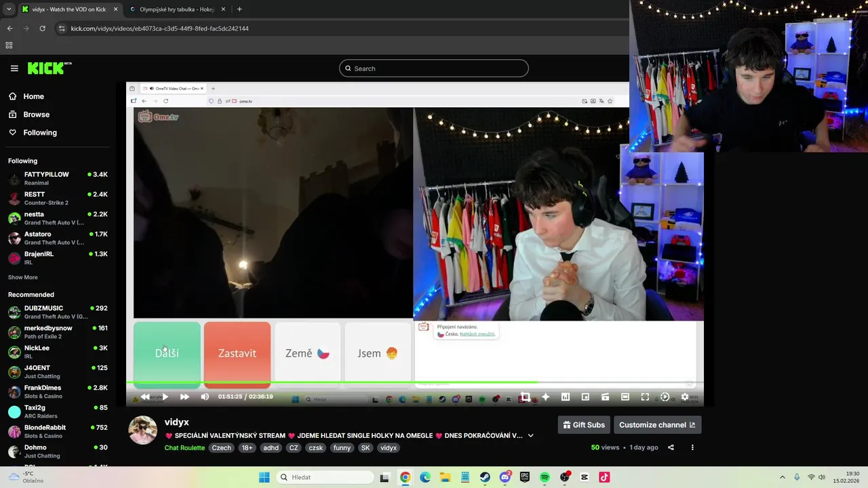Select the funny tag

tap(342, 448)
